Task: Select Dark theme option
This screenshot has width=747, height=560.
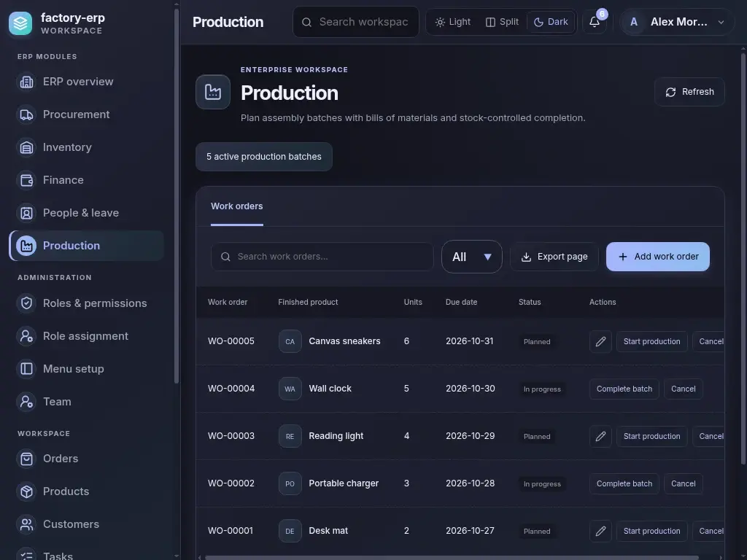Action: pyautogui.click(x=551, y=22)
